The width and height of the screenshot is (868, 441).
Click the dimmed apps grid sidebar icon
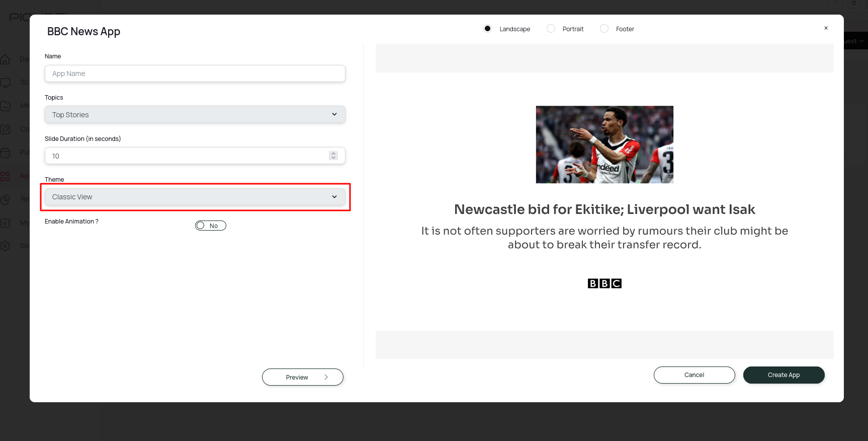pyautogui.click(x=5, y=176)
